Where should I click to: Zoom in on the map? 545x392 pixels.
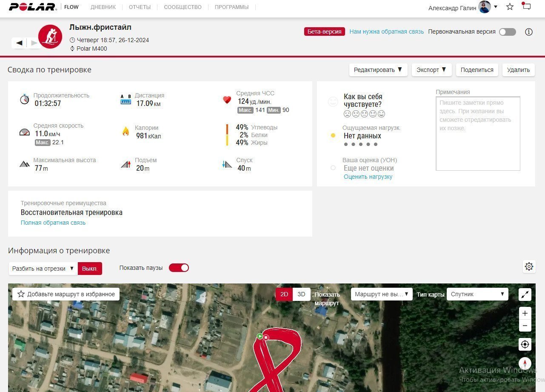pyautogui.click(x=525, y=313)
